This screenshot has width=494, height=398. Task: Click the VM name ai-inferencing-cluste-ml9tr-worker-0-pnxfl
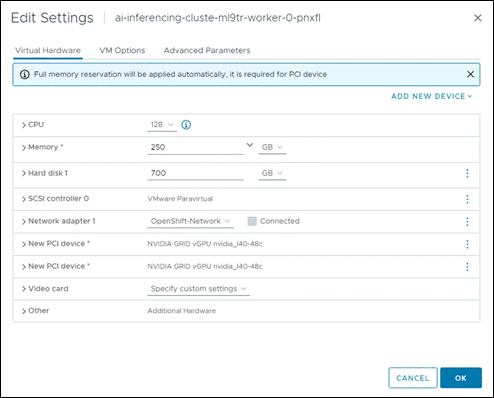[x=218, y=18]
